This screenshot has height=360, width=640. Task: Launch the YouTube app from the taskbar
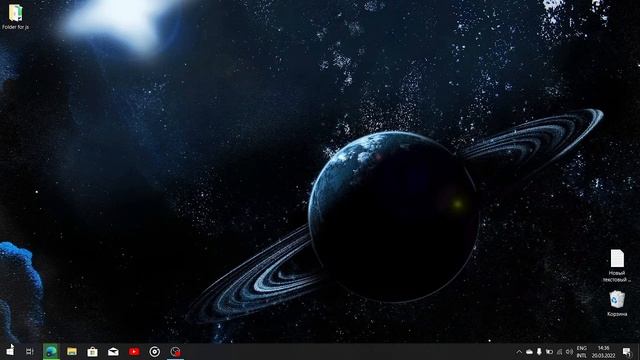point(134,351)
